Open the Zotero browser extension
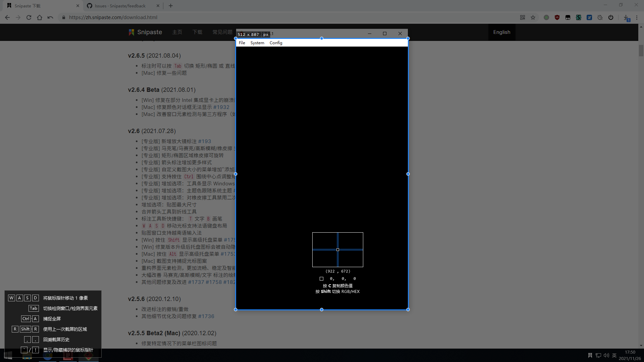Image resolution: width=644 pixels, height=362 pixels. coord(589,17)
